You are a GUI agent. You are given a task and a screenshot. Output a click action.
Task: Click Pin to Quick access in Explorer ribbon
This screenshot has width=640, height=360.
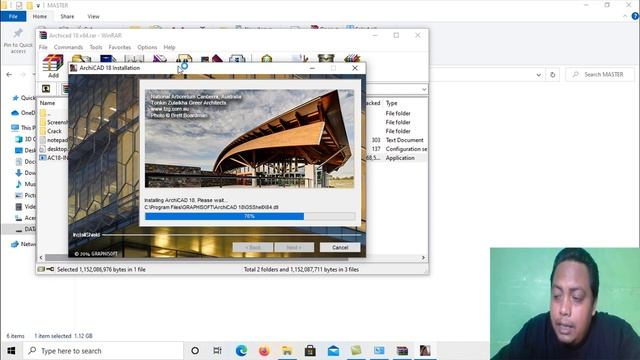(18, 41)
